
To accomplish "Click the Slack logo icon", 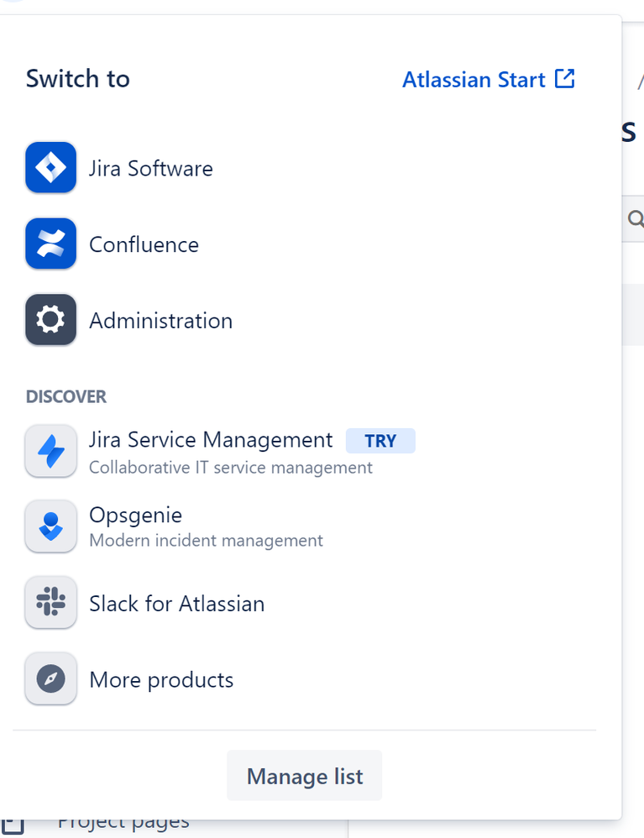I will [x=50, y=602].
